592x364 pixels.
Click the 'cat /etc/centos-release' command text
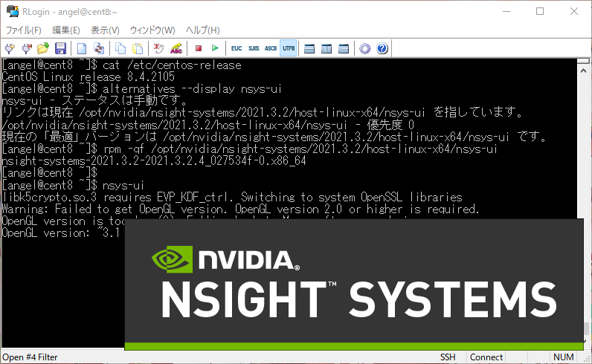click(172, 65)
